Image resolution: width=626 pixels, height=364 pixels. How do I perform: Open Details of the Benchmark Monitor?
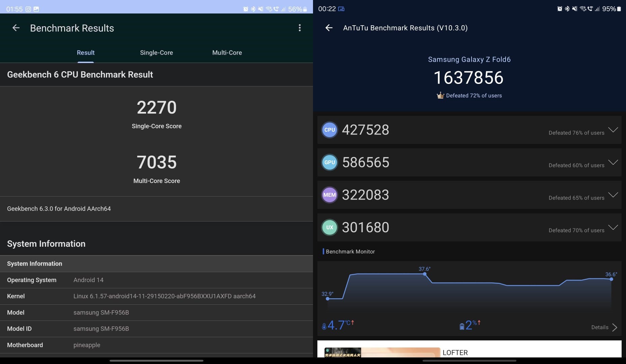coord(600,327)
